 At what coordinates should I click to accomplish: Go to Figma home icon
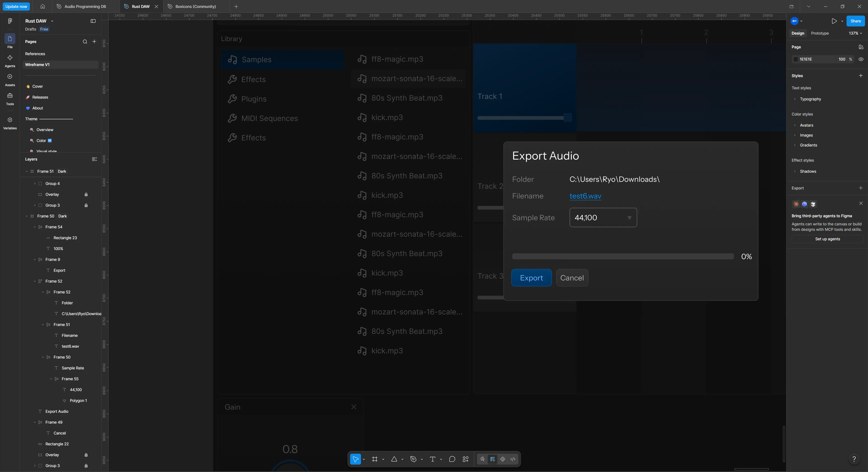click(42, 6)
